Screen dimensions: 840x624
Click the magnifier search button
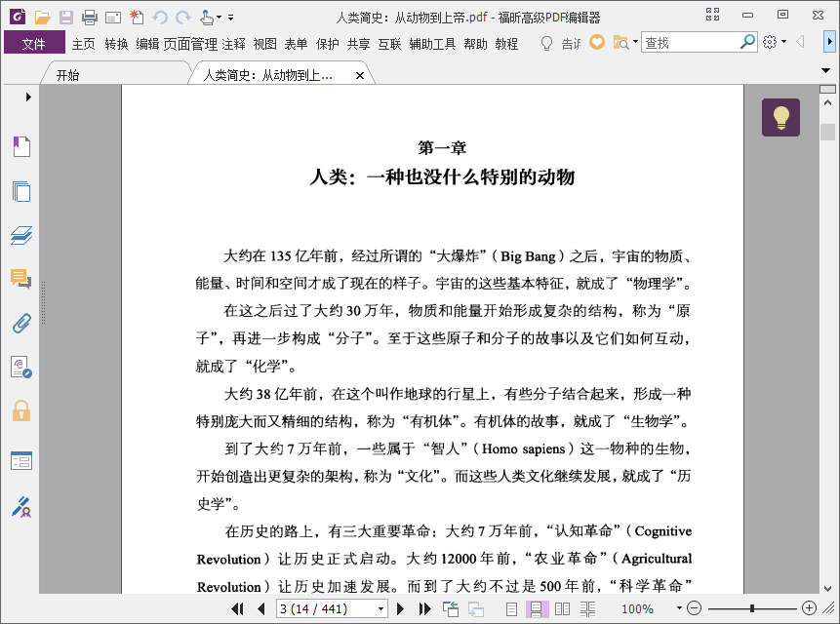coord(747,42)
